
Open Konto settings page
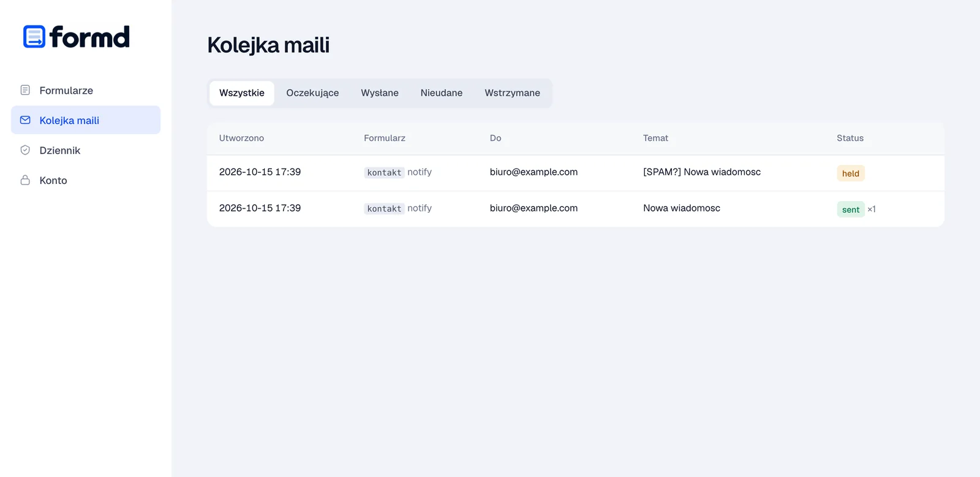pos(86,180)
